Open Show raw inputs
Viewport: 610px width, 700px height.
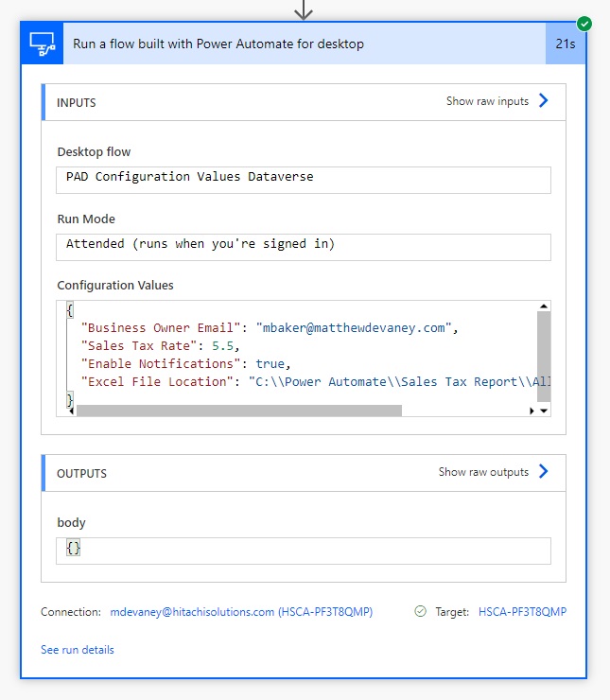[487, 101]
